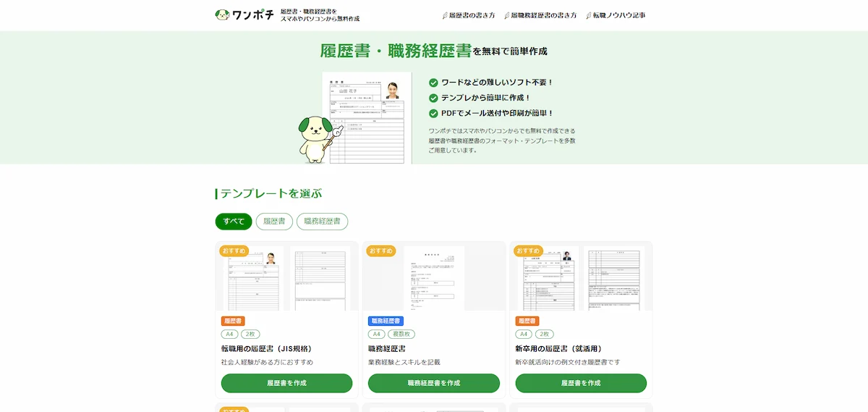Screen dimensions: 868x412
Task: Click the pen icon beside 職務経歴書の書き方
Action: 507,15
